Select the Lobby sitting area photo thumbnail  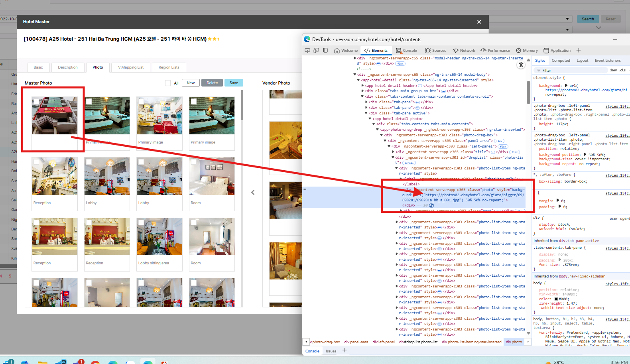tap(159, 236)
